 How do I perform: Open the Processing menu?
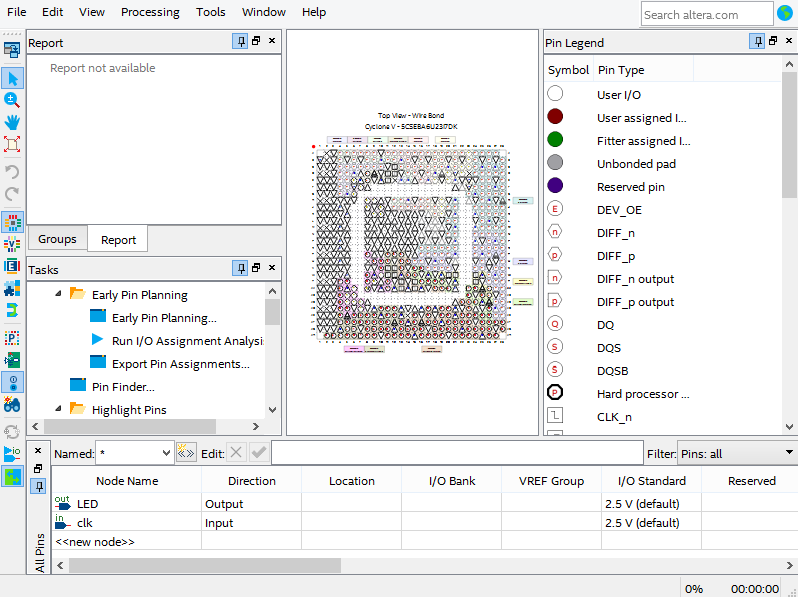point(150,12)
